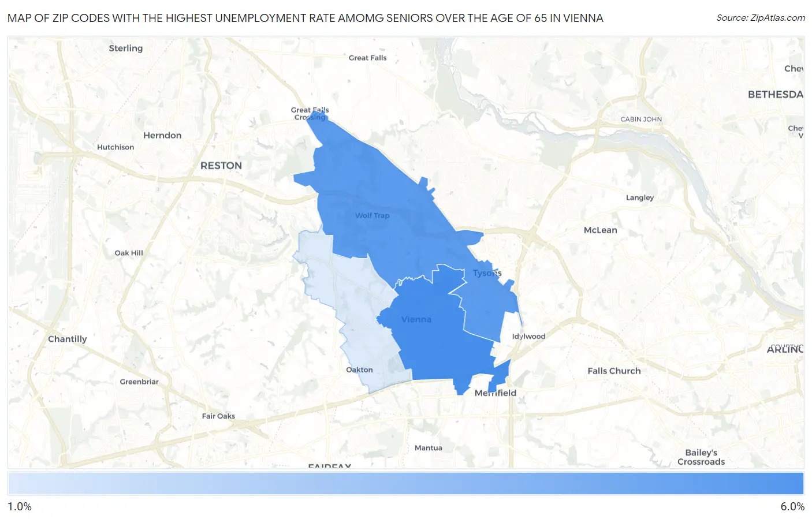Click the 1.0% legend minimum value

click(x=20, y=506)
